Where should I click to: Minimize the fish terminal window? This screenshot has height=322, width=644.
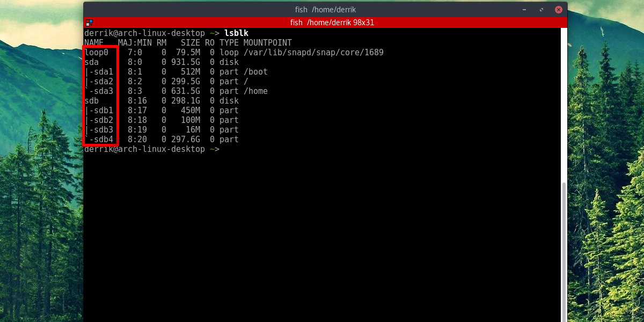click(523, 10)
